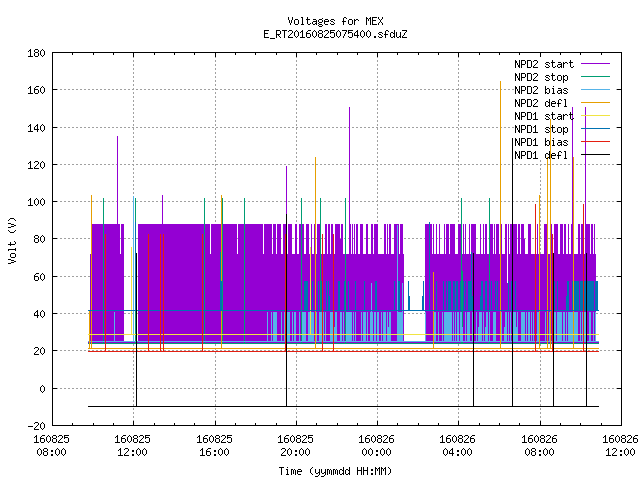This screenshot has width=640, height=480.
Task: Click the black NPD1 defl legend line
Action: click(595, 155)
